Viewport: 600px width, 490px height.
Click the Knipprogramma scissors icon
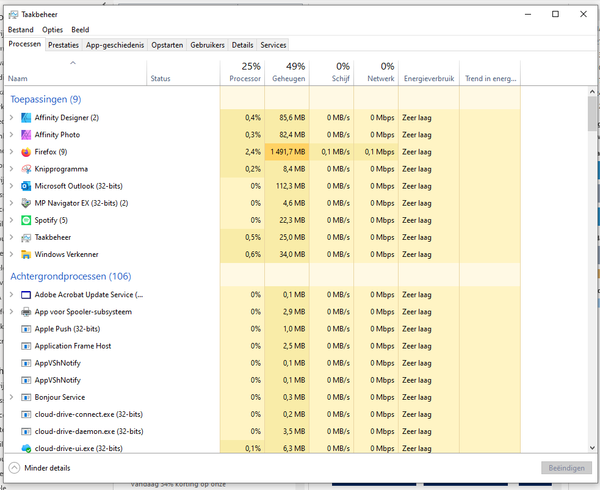(x=26, y=169)
